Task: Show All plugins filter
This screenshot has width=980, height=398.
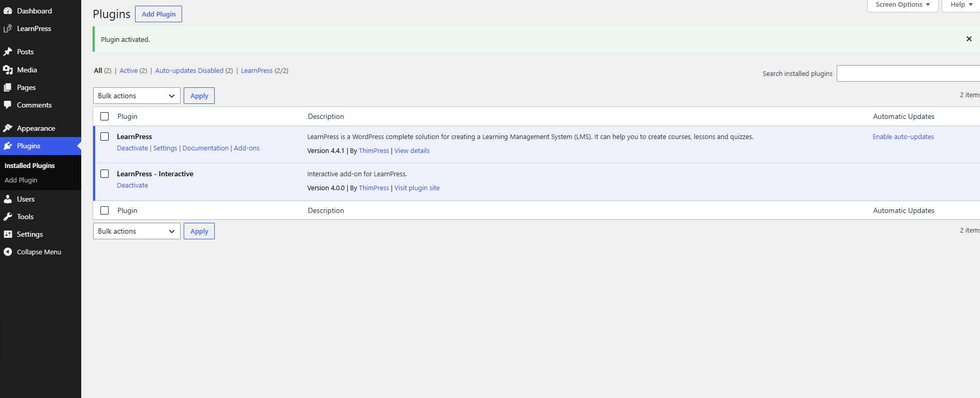Action: (x=98, y=71)
